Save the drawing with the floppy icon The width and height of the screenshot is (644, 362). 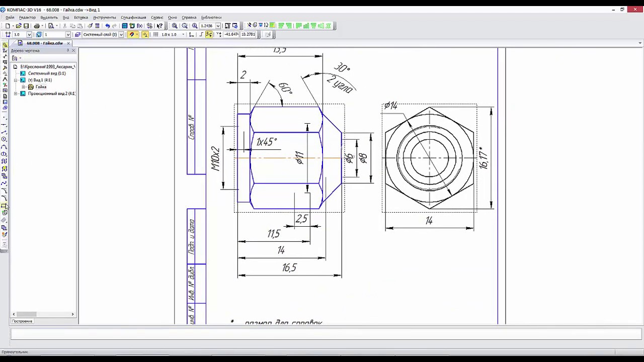(26, 26)
